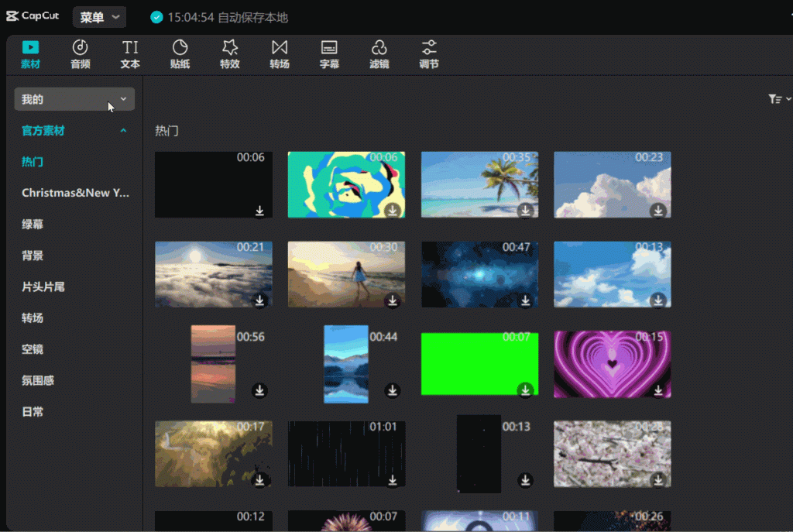The image size is (793, 532).
Task: Download the colorful abstract 00:06 clip
Action: pyautogui.click(x=393, y=211)
